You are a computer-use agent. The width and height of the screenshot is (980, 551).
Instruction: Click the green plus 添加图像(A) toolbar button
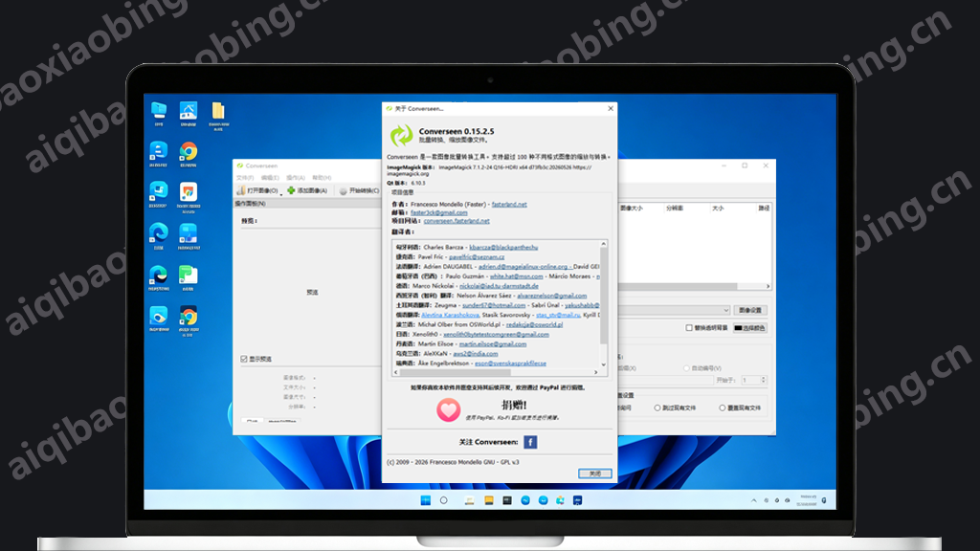click(307, 190)
